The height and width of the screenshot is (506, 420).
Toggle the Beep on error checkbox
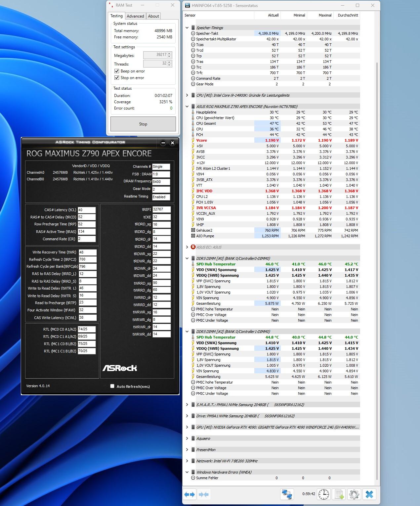tap(117, 71)
